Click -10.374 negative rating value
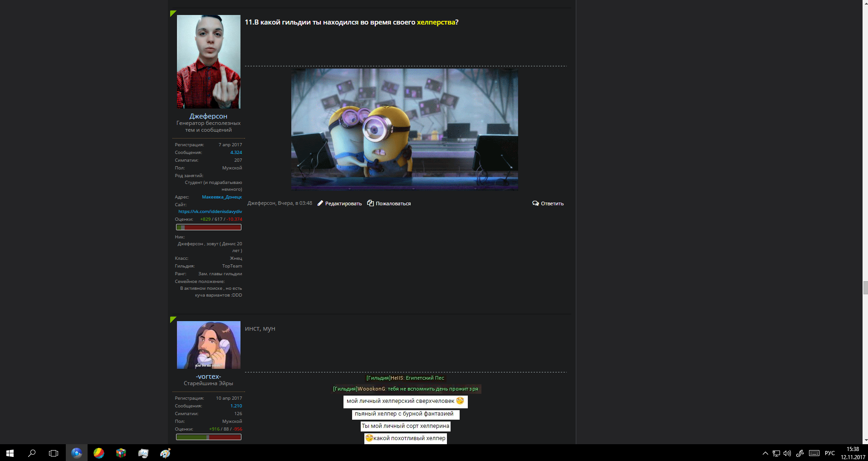Screen dimensions: 868x461 point(235,219)
